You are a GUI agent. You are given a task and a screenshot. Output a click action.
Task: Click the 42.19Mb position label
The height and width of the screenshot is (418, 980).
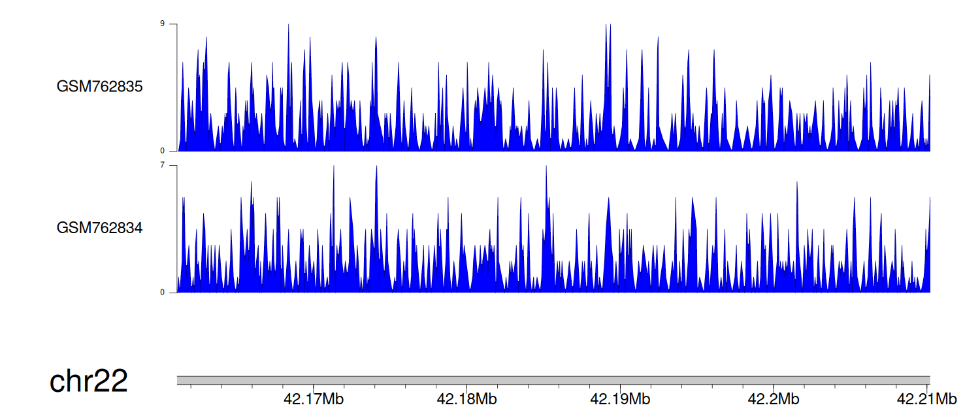(620, 398)
